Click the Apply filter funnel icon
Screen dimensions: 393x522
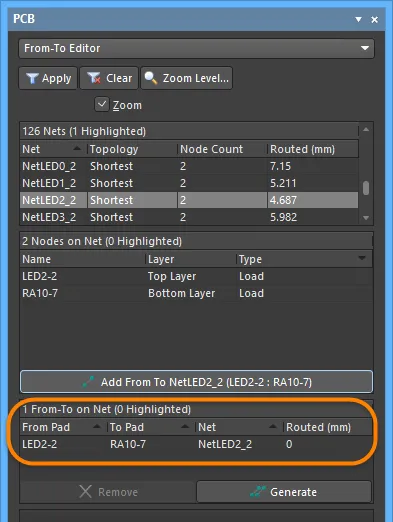[x=32, y=78]
